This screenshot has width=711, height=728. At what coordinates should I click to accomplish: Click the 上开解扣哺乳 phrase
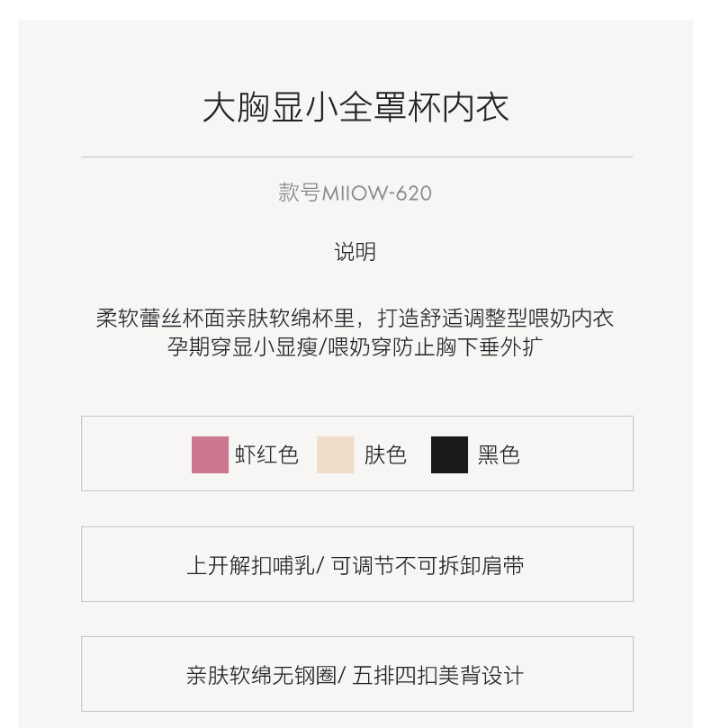point(251,565)
